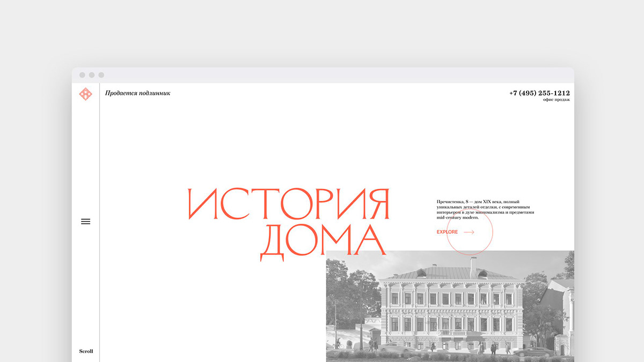
Task: Click the 'Продается подлинник' tagline
Action: (x=137, y=93)
